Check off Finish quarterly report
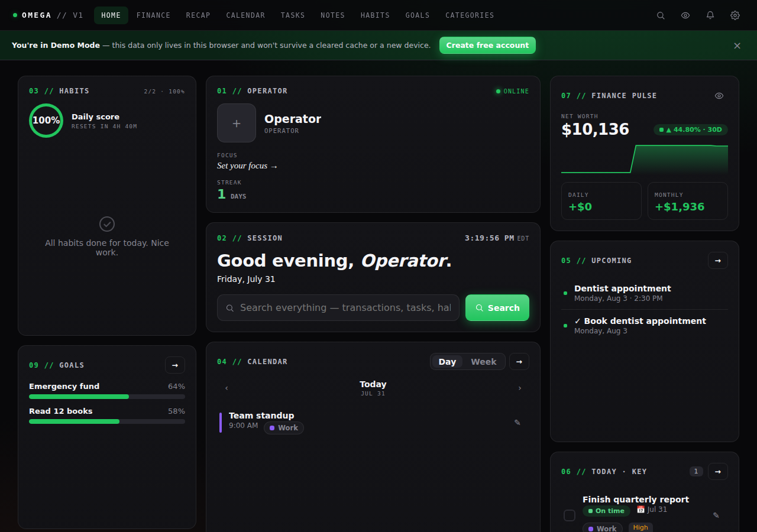This screenshot has height=532, width=757. coord(570,515)
